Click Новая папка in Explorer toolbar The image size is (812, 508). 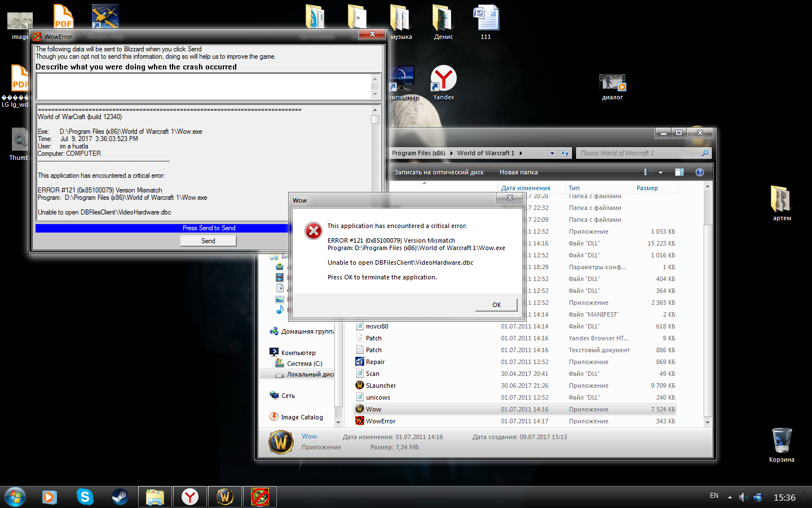click(518, 172)
